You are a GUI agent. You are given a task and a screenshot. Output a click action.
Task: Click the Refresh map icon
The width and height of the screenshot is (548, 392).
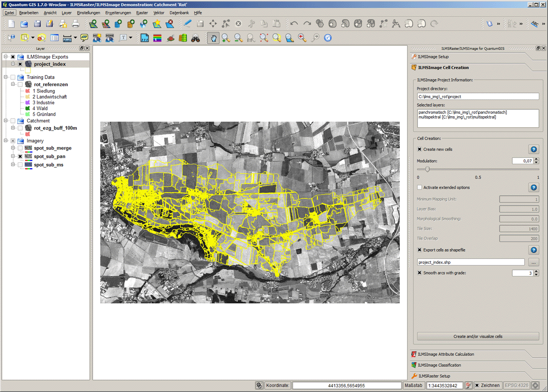[328, 38]
